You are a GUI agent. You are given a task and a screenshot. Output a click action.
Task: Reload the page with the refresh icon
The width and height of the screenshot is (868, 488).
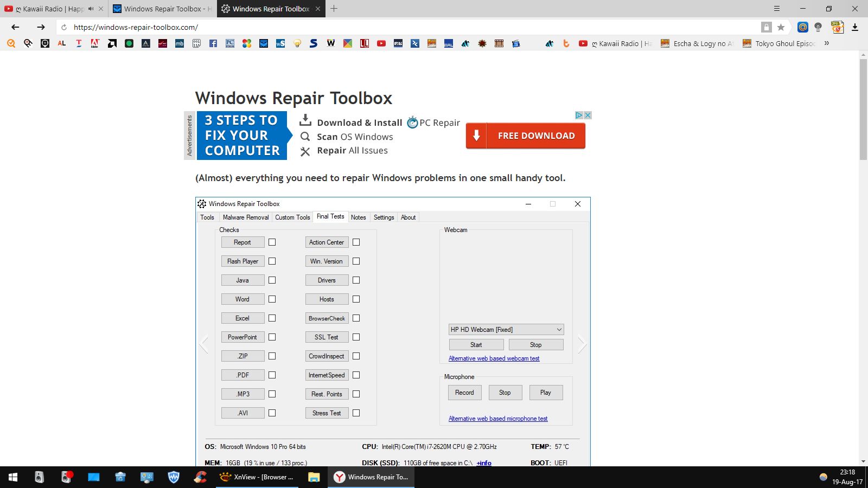[x=64, y=27]
